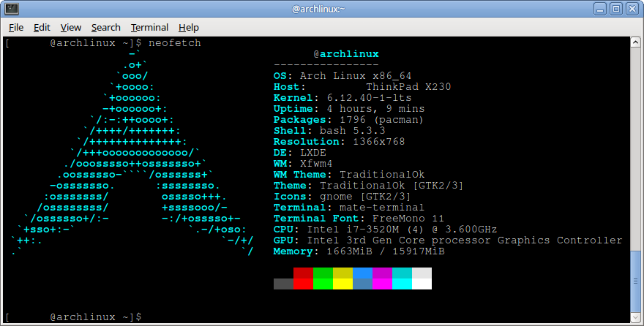Screen dimensions: 644x326
Task: Click the 'Icons: gnome [GTK2/3]' line
Action: pos(342,197)
